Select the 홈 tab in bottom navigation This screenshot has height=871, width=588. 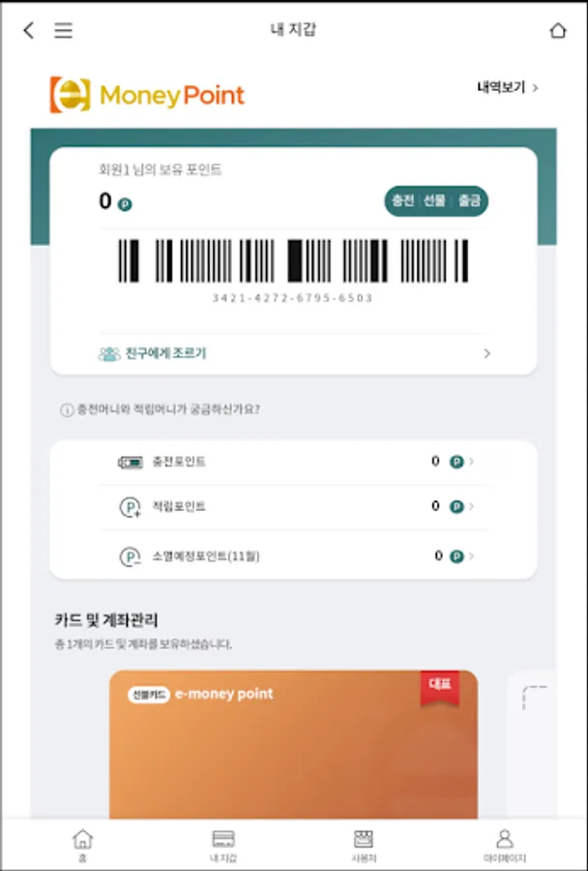click(83, 846)
